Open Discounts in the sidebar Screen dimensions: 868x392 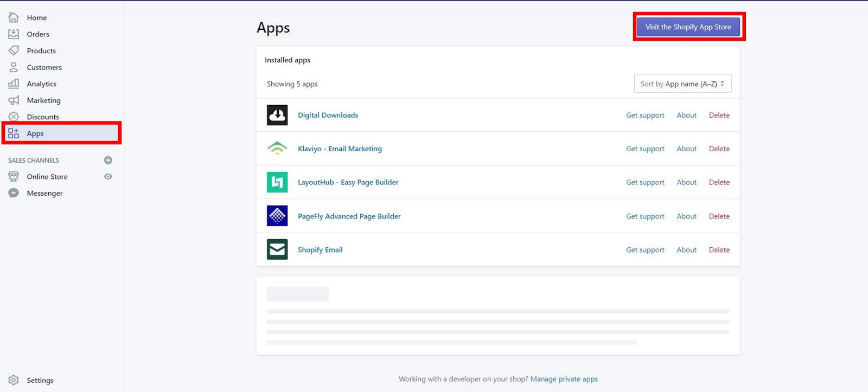[x=43, y=117]
